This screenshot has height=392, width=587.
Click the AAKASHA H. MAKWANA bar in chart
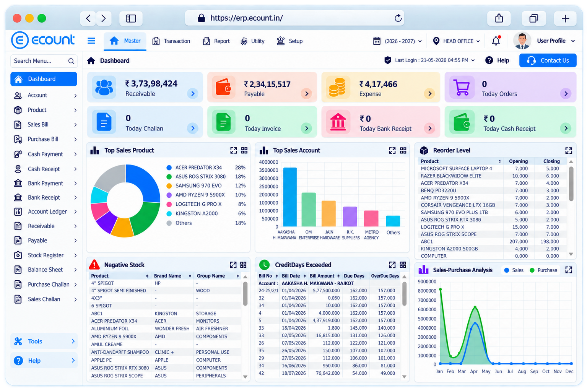[289, 197]
